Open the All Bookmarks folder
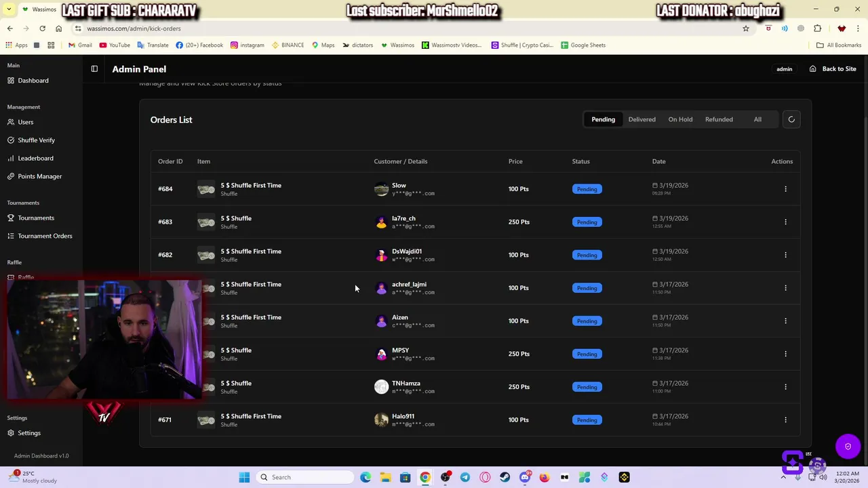 pyautogui.click(x=839, y=45)
